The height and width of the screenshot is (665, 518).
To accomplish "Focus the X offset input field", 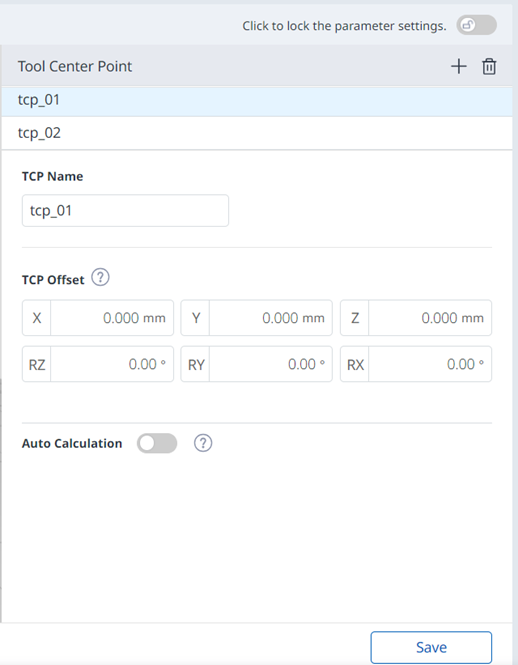I will coord(112,318).
